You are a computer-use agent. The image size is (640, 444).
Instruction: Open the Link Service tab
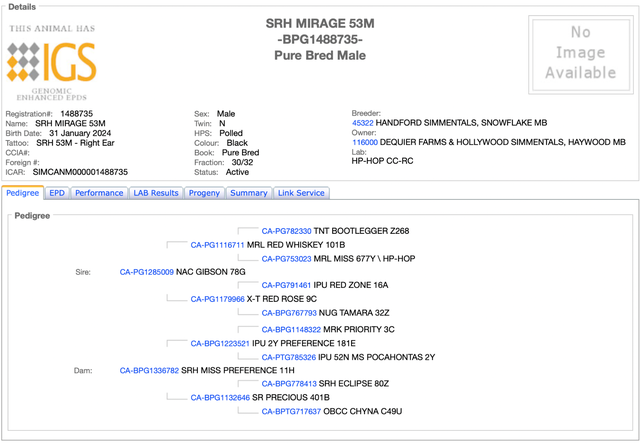coord(301,193)
